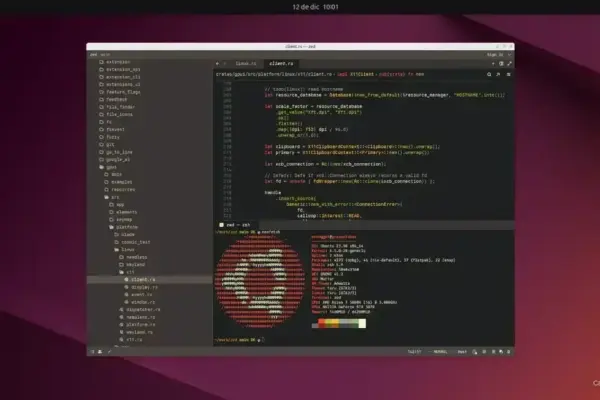Expand the fsevent folder
Viewport: 600px width, 400px height.
tap(112, 130)
